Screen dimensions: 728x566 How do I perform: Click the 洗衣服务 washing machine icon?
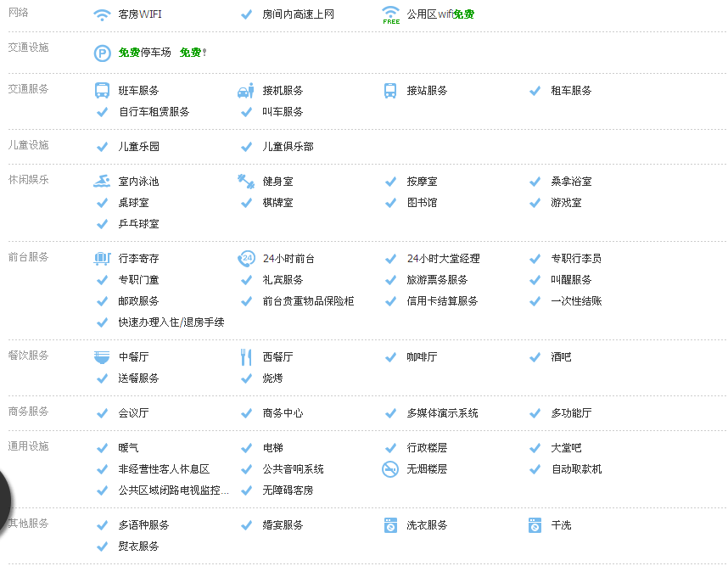[389, 525]
